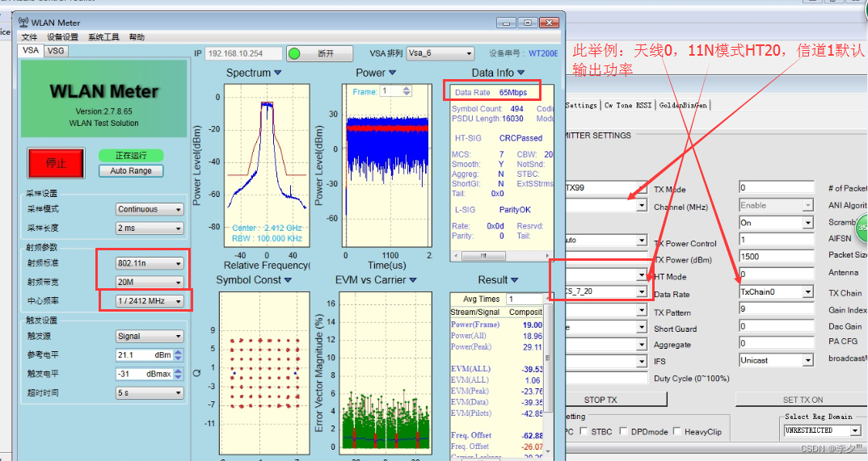Switch to the VSA tab
Viewport: 868px width, 461px height.
click(31, 50)
